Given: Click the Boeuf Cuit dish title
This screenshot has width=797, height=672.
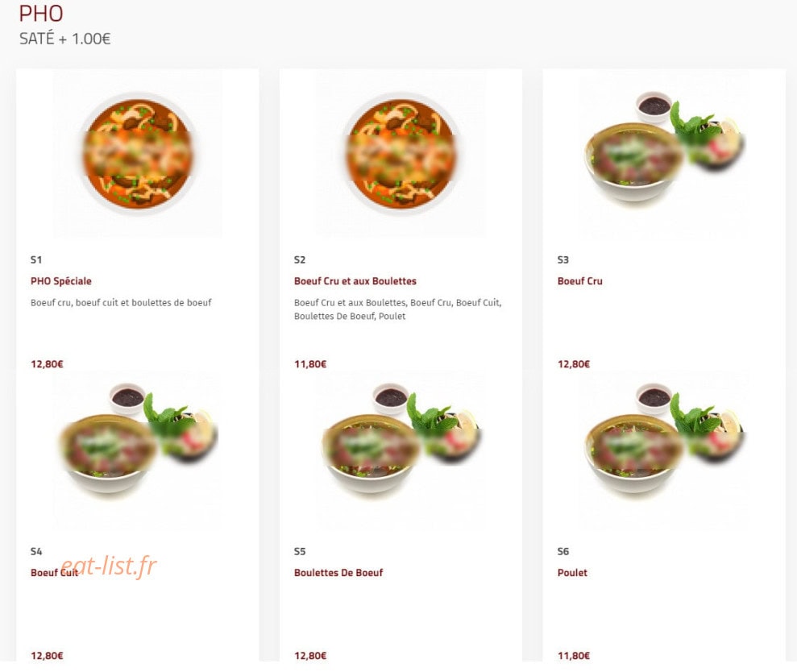Looking at the screenshot, I should tap(54, 573).
